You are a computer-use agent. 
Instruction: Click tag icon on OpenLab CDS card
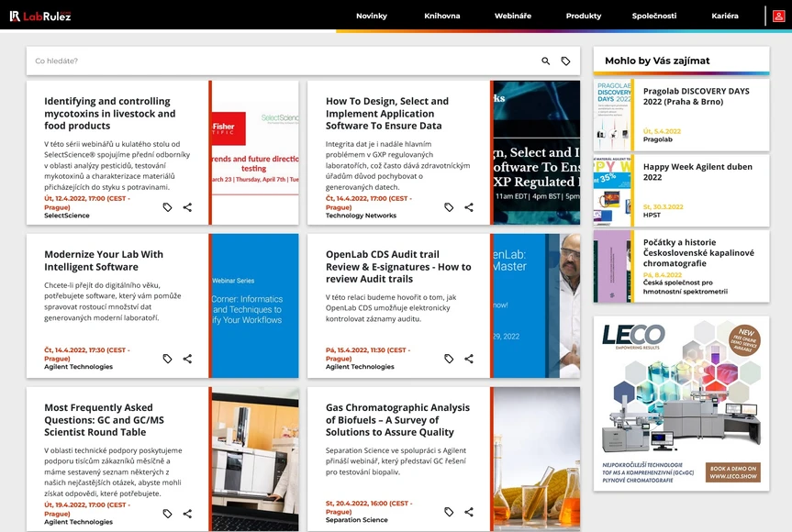pos(449,359)
